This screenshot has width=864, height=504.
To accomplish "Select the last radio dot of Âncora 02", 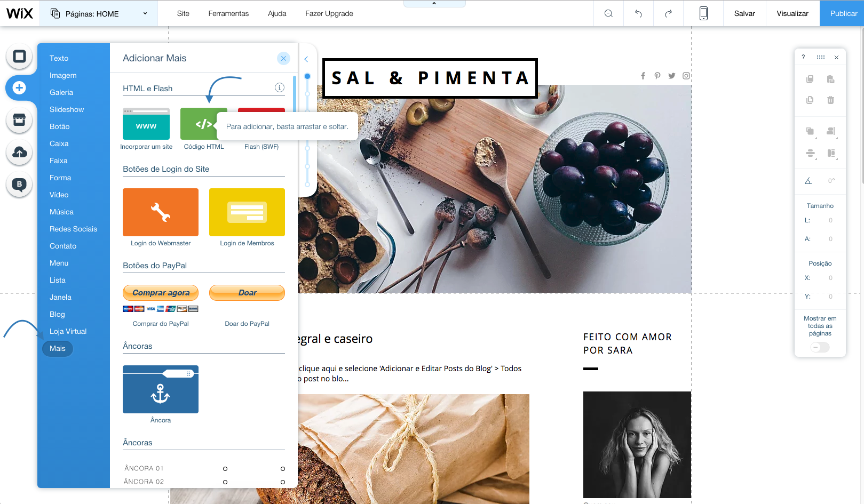I will pyautogui.click(x=283, y=482).
